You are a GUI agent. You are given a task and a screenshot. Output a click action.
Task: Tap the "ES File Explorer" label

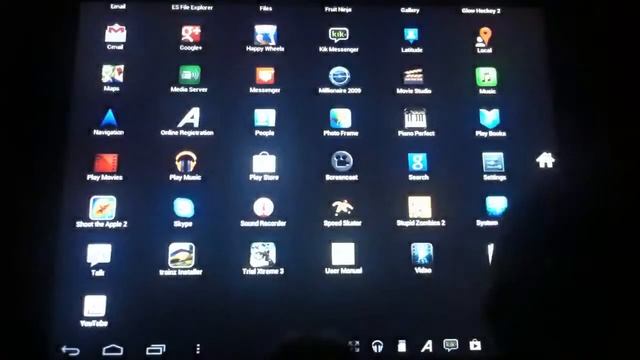point(192,7)
